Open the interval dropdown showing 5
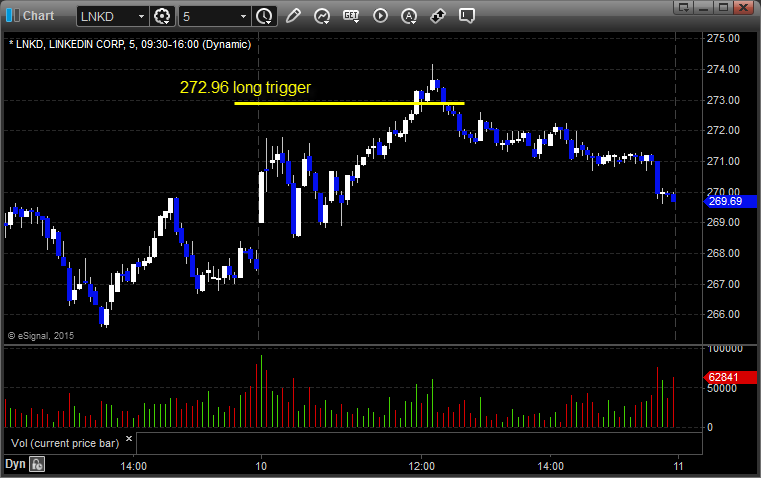Screen dimensions: 761x478 coord(243,16)
